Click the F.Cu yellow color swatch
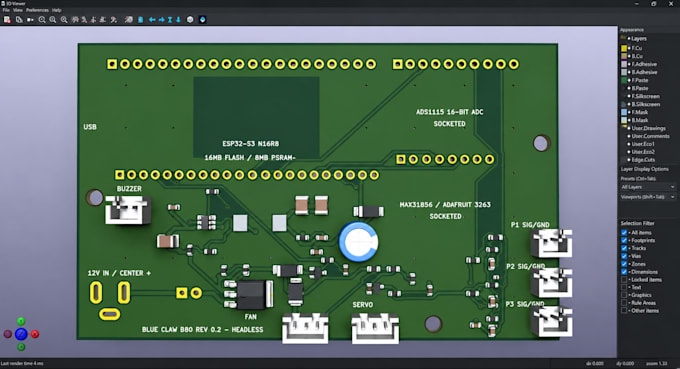 tap(624, 48)
